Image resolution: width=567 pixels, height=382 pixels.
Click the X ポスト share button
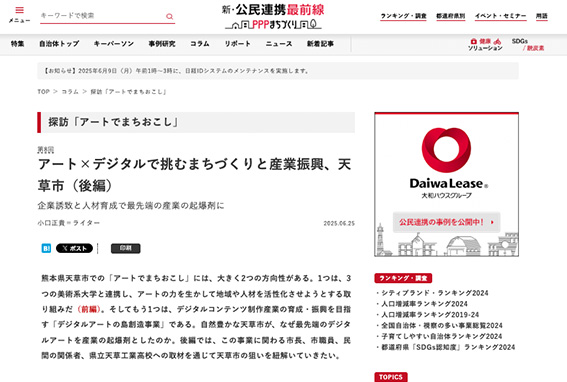tap(74, 248)
